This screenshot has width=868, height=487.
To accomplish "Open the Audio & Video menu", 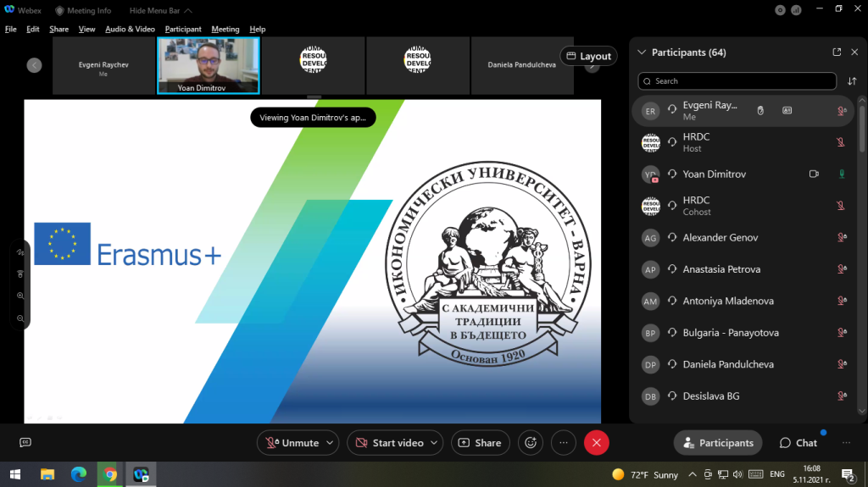I will pos(130,29).
